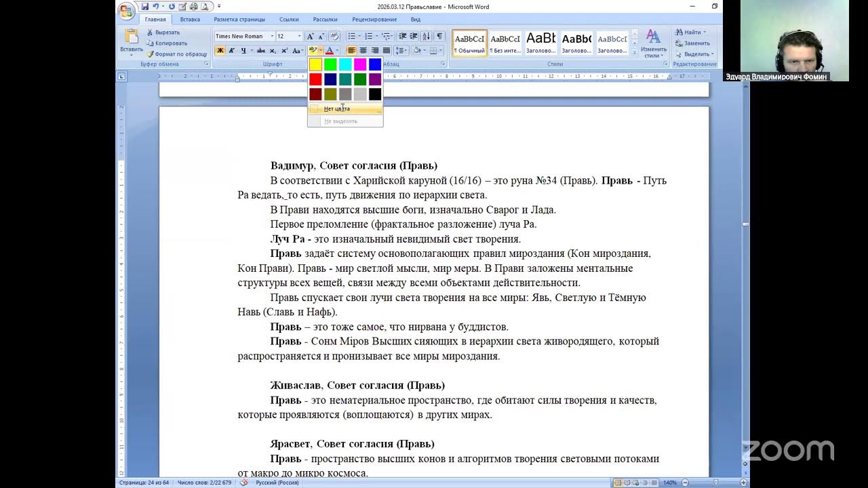
Task: Copy selection with Копировать
Action: [166, 43]
